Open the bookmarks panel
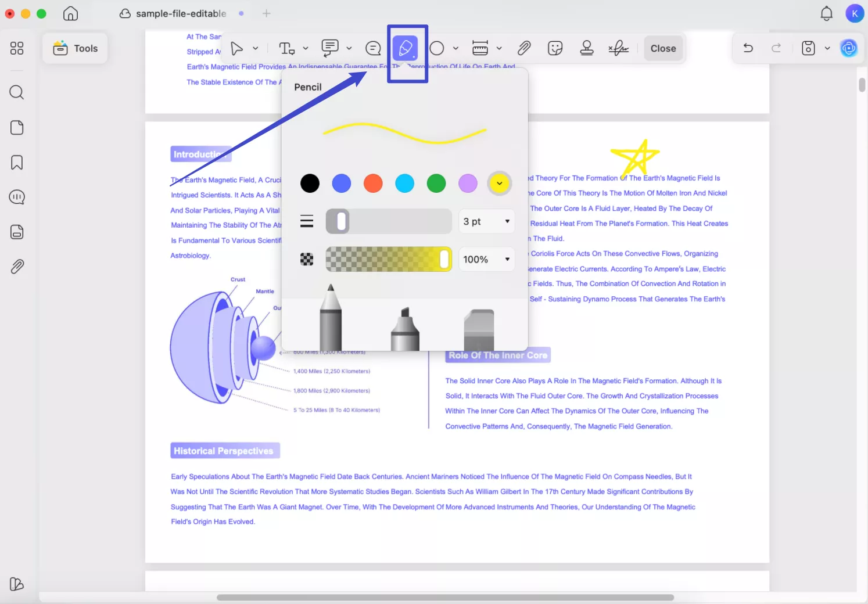868x604 pixels. [x=16, y=163]
